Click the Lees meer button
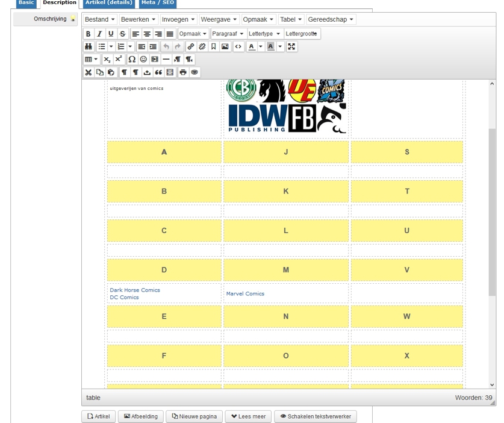Viewport: 504px width, 423px height. (249, 416)
